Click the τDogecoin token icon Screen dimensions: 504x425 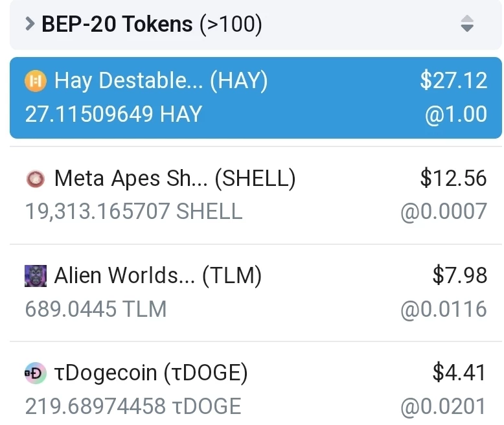36,373
